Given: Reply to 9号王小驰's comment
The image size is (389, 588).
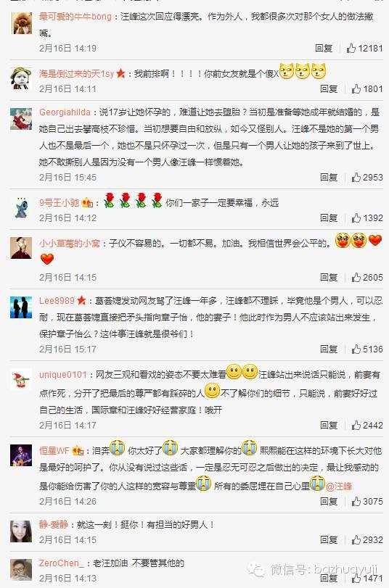Looking at the screenshot, I should (x=329, y=218).
